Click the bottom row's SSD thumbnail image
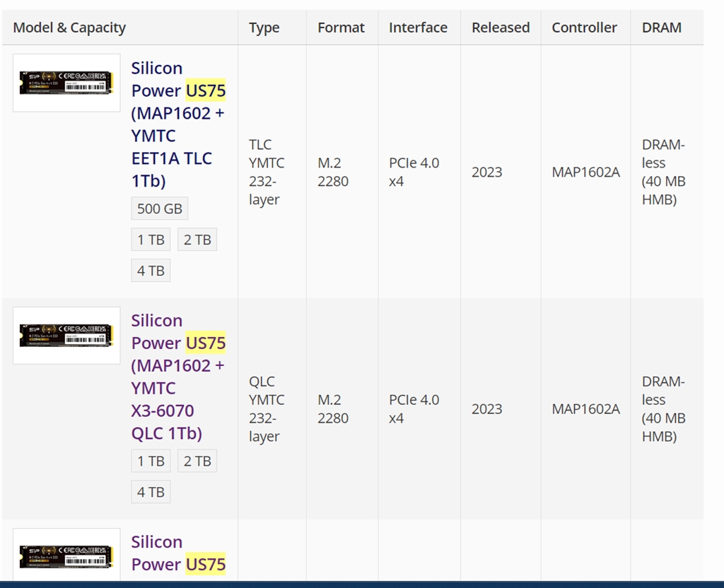This screenshot has height=588, width=724. tap(66, 555)
